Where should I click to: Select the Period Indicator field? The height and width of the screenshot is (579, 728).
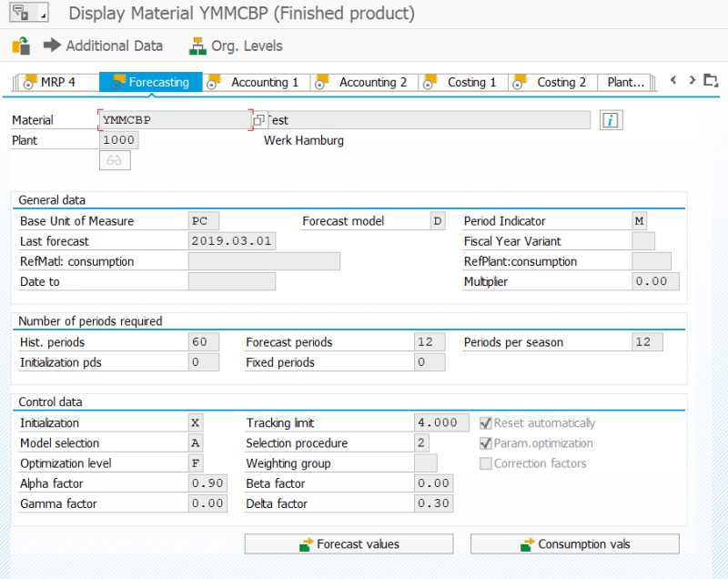(x=640, y=221)
